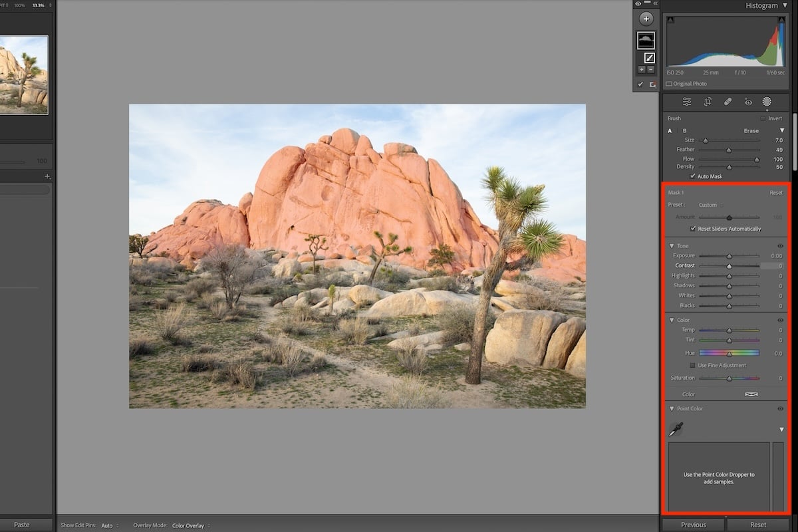Open the Preset Custom dropdown

(710, 204)
